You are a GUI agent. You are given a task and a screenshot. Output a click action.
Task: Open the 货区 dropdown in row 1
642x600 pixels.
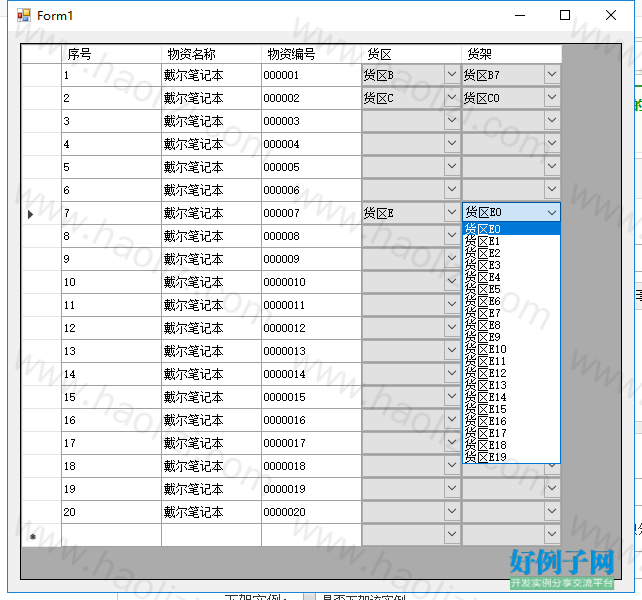tap(452, 75)
